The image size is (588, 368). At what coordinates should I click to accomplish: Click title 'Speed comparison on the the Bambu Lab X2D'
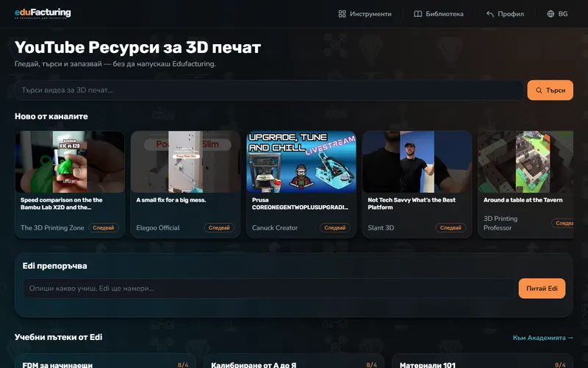tap(62, 204)
